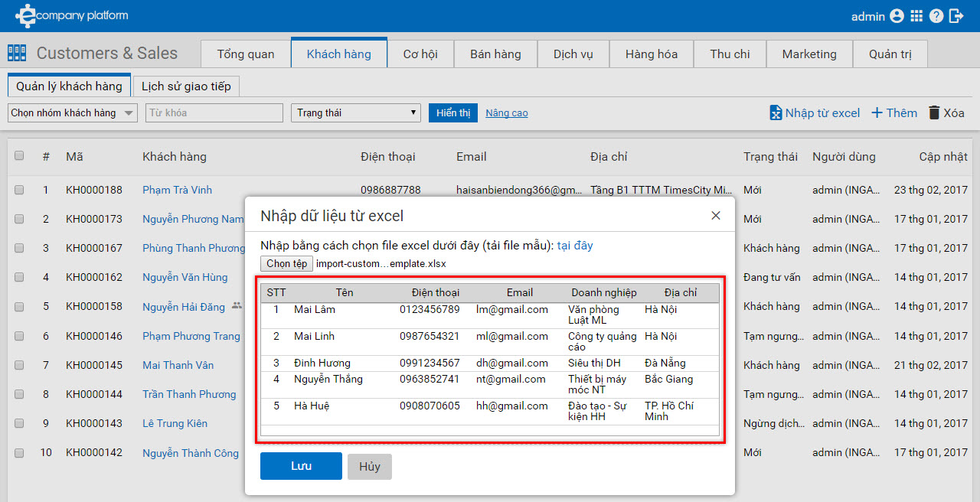Viewport: 980px width, 502px height.
Task: Select Quản lý khách hàng sub-tab
Action: 69,86
